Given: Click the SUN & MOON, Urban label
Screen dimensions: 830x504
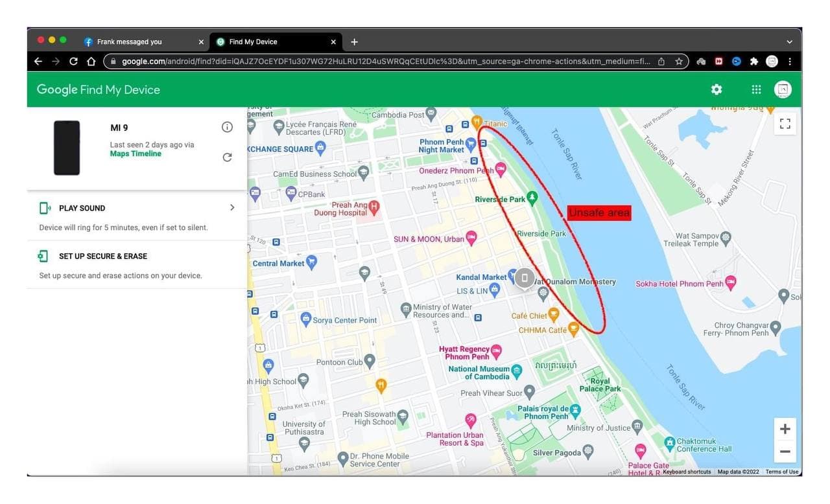Looking at the screenshot, I should pyautogui.click(x=429, y=239).
